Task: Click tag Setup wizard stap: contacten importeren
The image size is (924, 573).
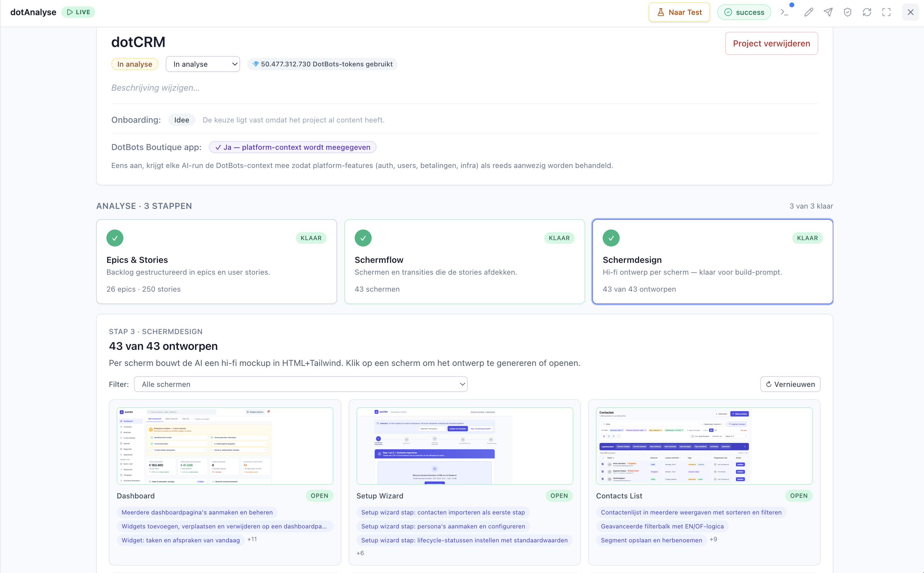Action: [x=443, y=512]
